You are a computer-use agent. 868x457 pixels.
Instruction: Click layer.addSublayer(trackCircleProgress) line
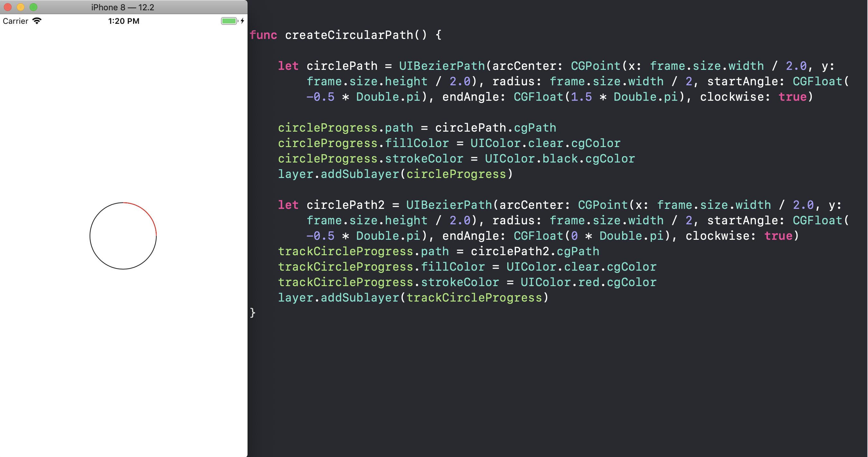[413, 298]
